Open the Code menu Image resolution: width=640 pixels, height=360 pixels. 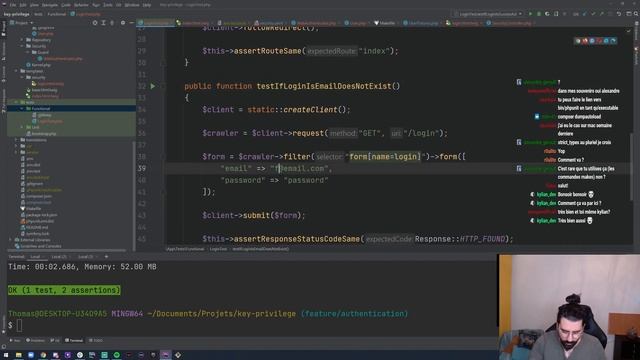point(66,5)
